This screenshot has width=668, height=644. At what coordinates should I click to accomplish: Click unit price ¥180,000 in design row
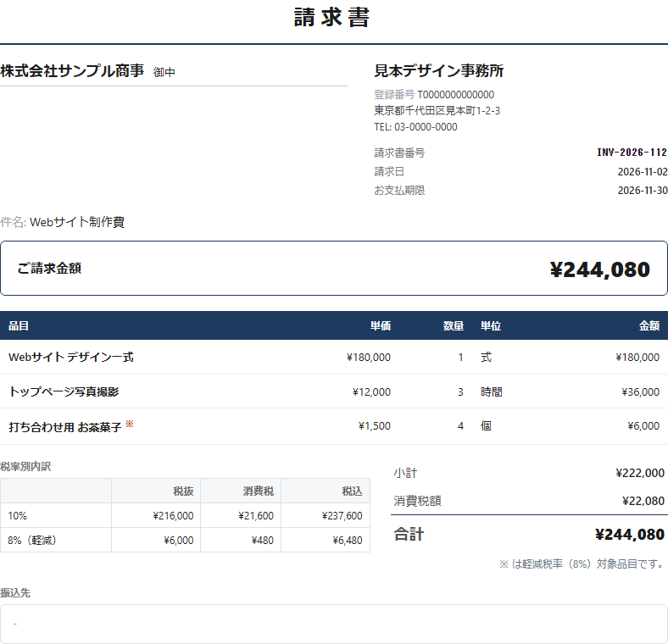(x=369, y=358)
